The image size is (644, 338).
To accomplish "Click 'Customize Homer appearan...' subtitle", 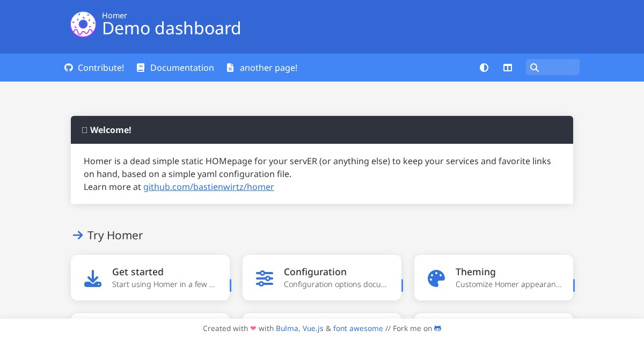I will point(509,284).
